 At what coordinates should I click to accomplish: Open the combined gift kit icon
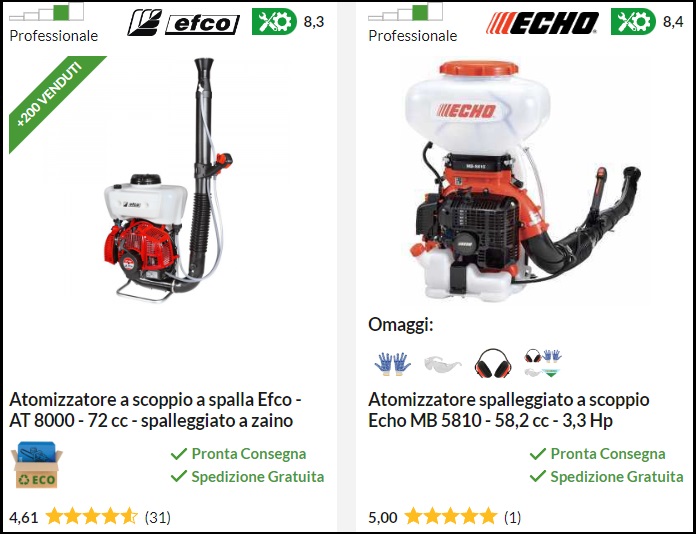coord(542,363)
